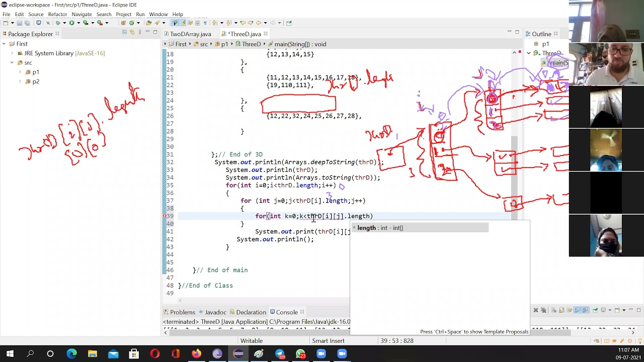This screenshot has height=362, width=644.
Task: Collapse the First project node
Action: (x=4, y=44)
